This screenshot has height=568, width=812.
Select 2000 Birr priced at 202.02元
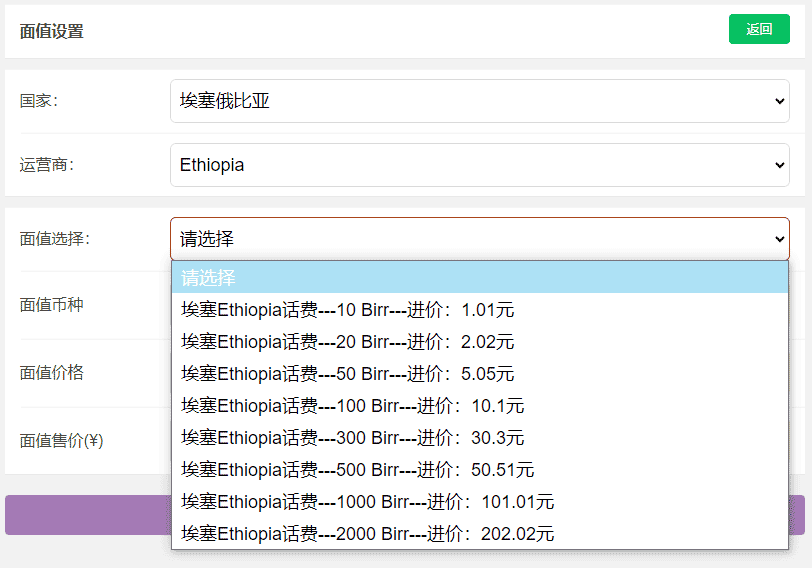pos(367,534)
